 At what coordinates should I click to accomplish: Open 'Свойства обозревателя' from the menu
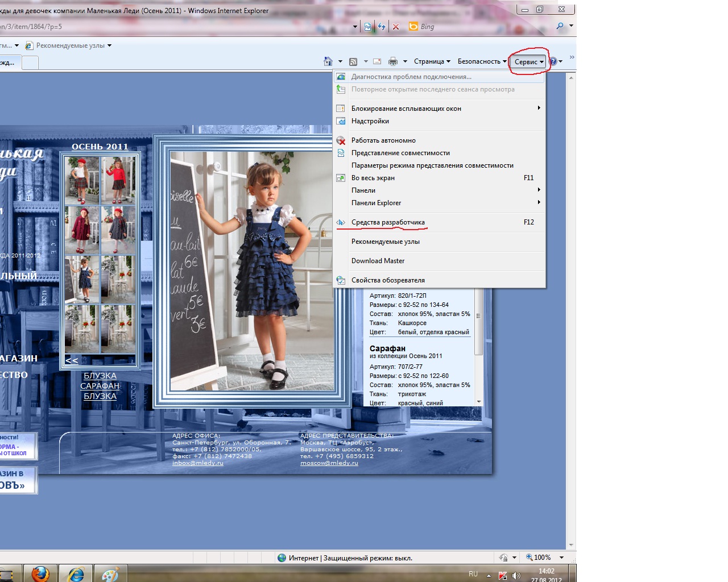(x=388, y=280)
